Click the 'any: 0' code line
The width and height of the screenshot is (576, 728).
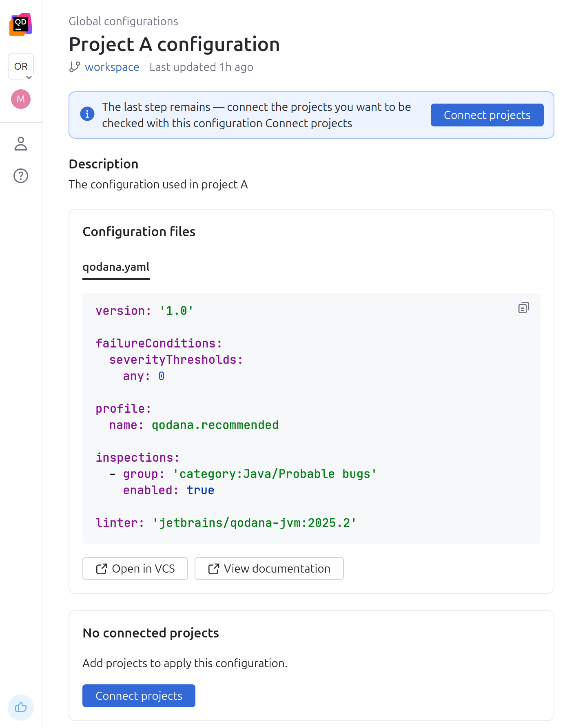point(144,376)
